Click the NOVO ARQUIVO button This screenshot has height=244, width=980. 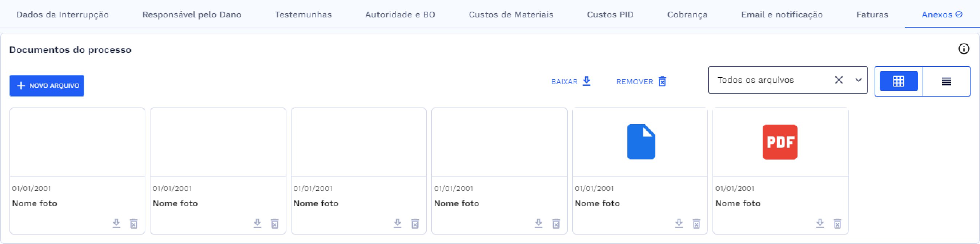[x=47, y=86]
